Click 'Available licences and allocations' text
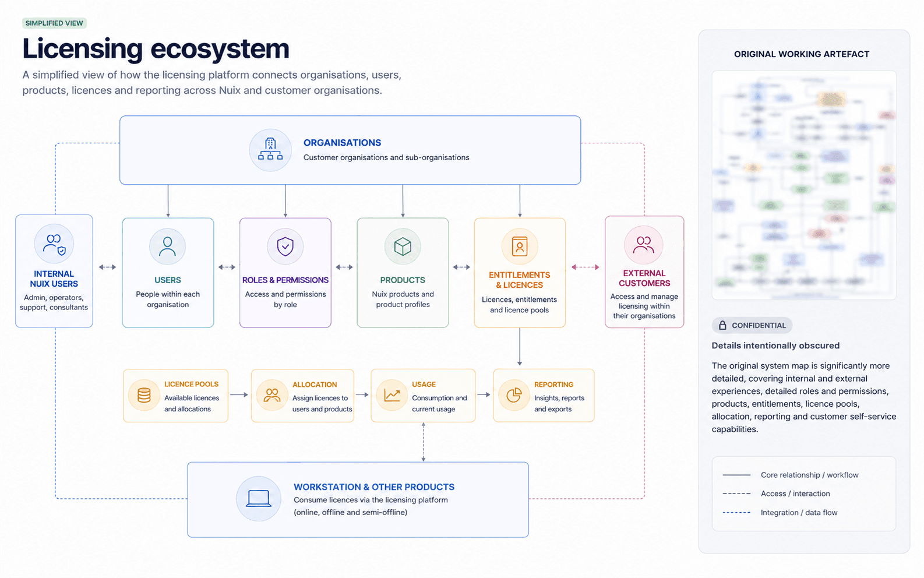The width and height of the screenshot is (924, 578). click(192, 404)
